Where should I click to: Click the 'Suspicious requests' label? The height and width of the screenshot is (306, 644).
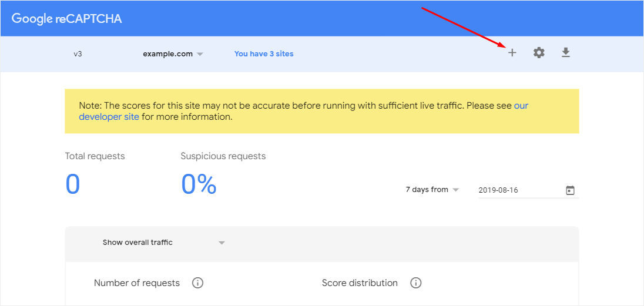point(223,156)
